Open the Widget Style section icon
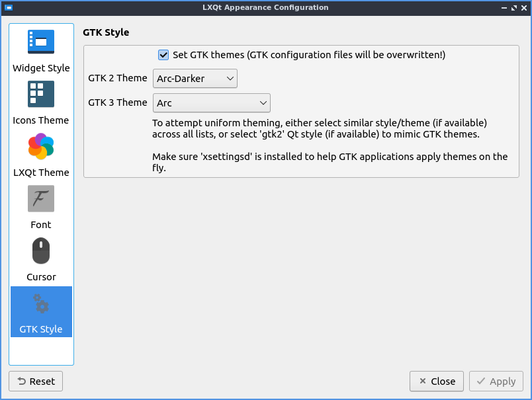Image resolution: width=532 pixels, height=400 pixels. coord(41,42)
